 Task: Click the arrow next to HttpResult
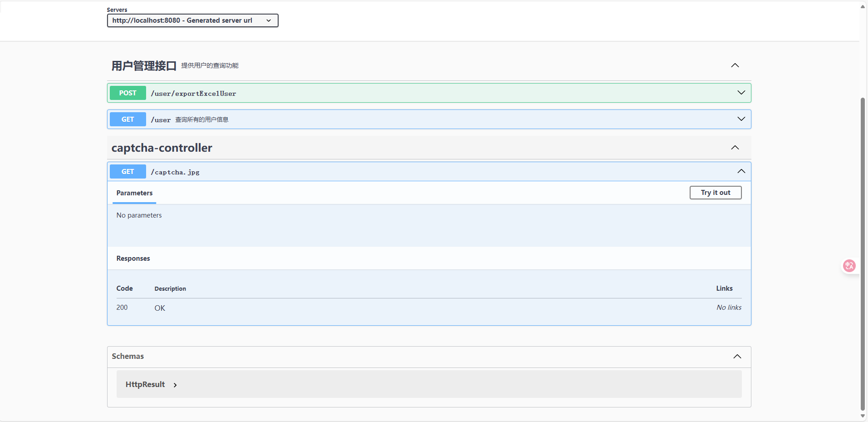[x=175, y=385]
